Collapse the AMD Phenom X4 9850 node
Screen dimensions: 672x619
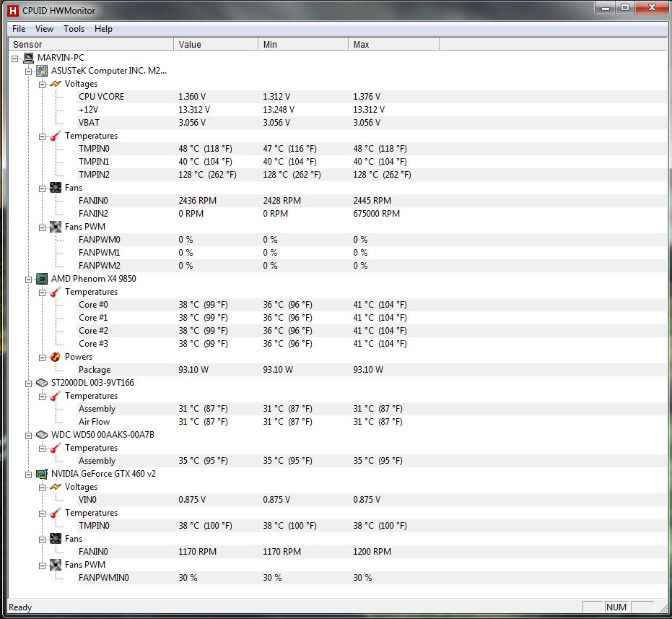[29, 280]
